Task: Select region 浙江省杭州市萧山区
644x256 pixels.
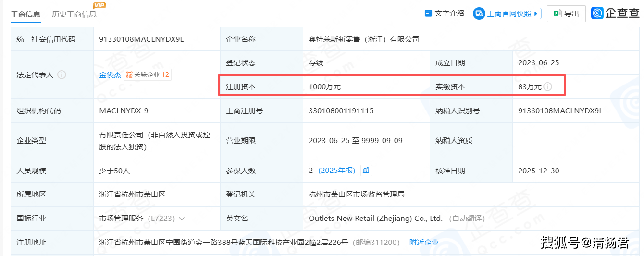Action: [x=132, y=195]
